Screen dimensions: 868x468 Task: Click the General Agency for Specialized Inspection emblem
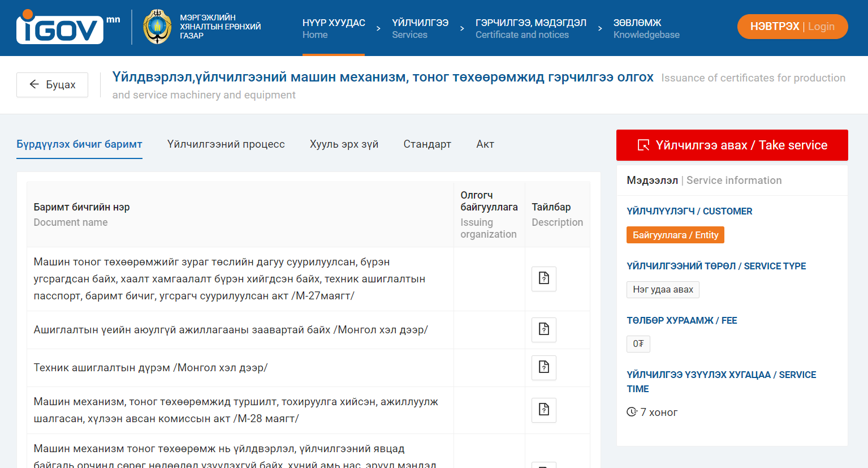click(x=157, y=27)
